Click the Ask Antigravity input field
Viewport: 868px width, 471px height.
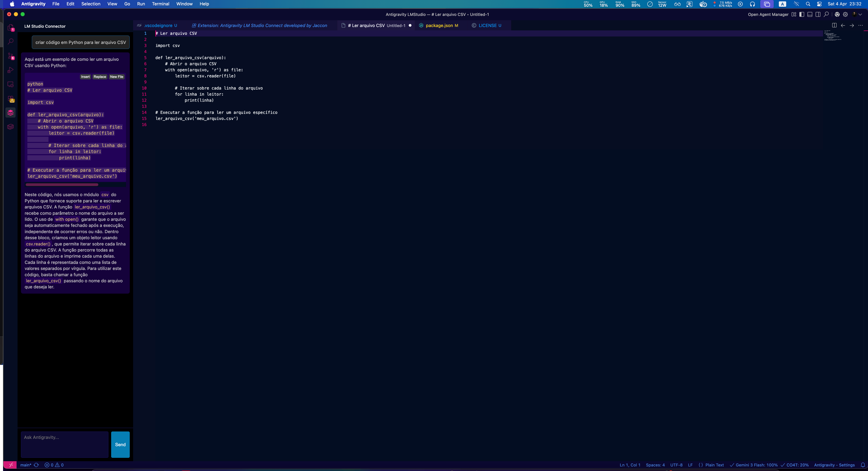pos(65,444)
